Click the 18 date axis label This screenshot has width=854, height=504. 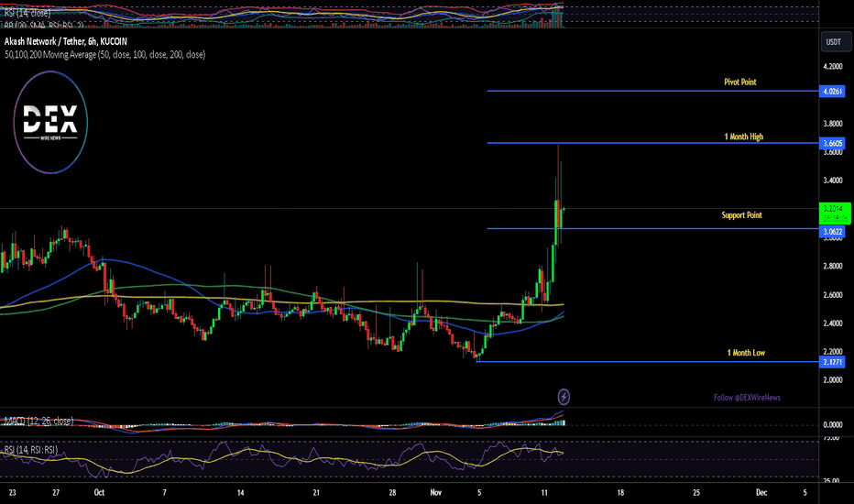click(620, 493)
